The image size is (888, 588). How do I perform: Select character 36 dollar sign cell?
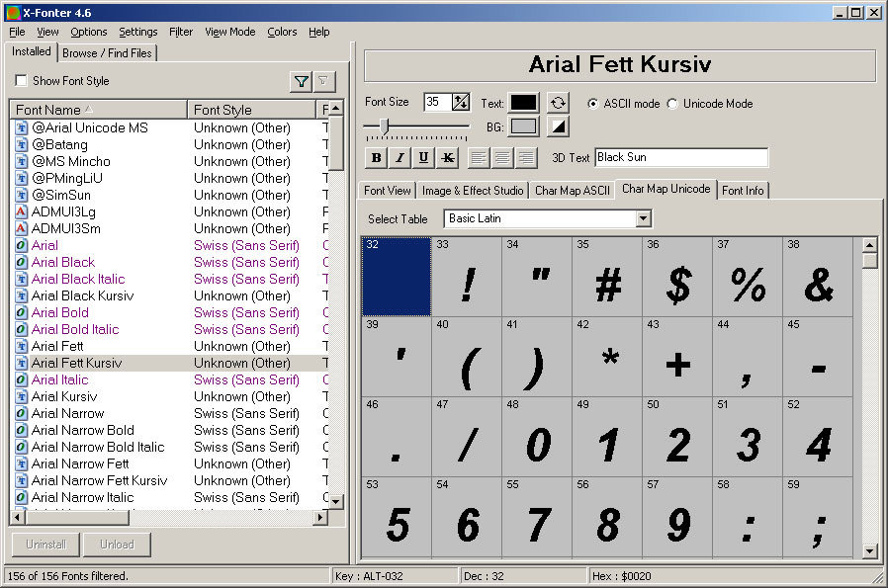677,277
